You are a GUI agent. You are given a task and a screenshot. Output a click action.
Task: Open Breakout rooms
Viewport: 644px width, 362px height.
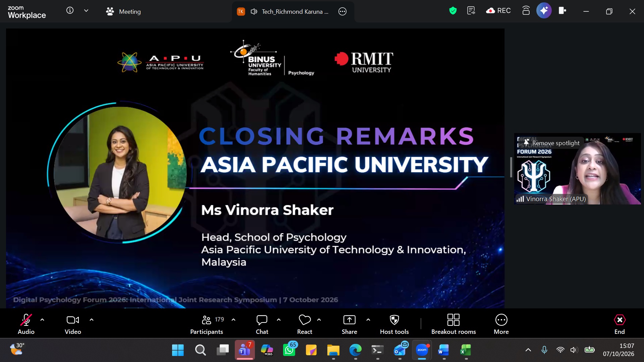453,324
